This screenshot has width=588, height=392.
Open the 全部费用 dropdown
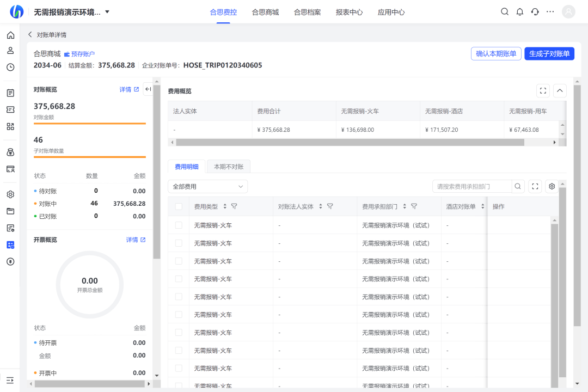pos(208,186)
